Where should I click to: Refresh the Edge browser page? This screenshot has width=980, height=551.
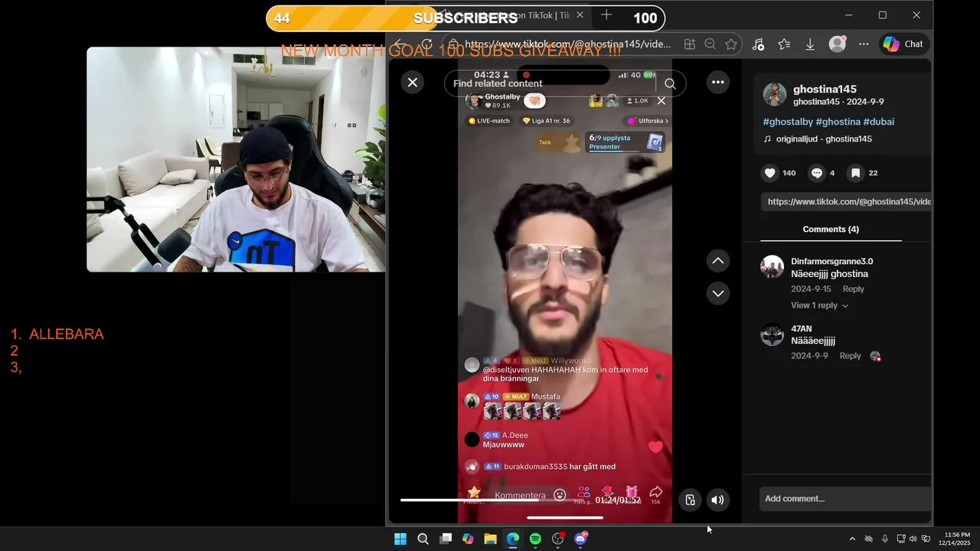[x=427, y=44]
